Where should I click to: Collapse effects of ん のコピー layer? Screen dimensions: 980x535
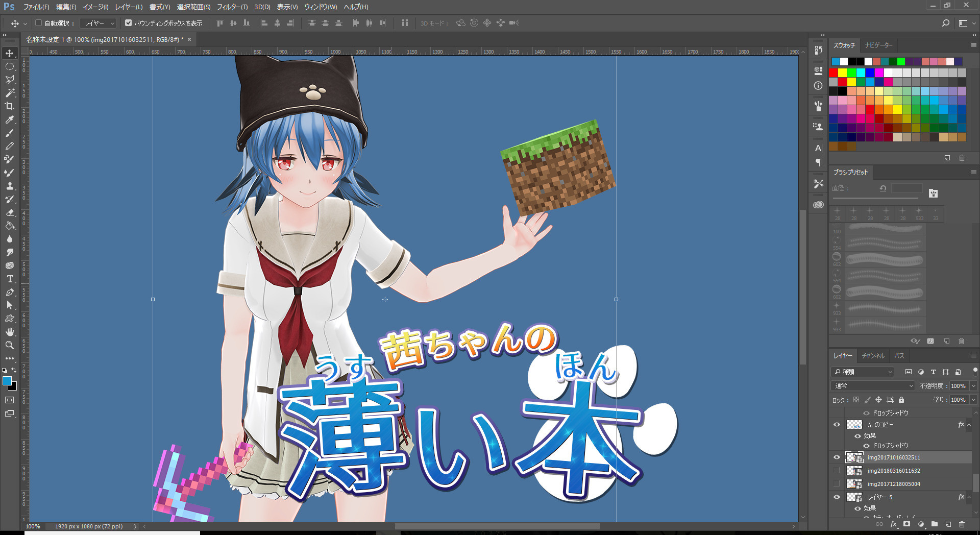pos(969,425)
